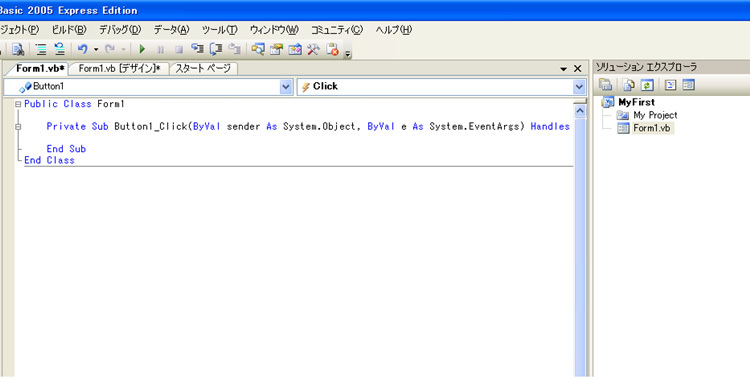Open the ツール(T) menu

tap(220, 30)
